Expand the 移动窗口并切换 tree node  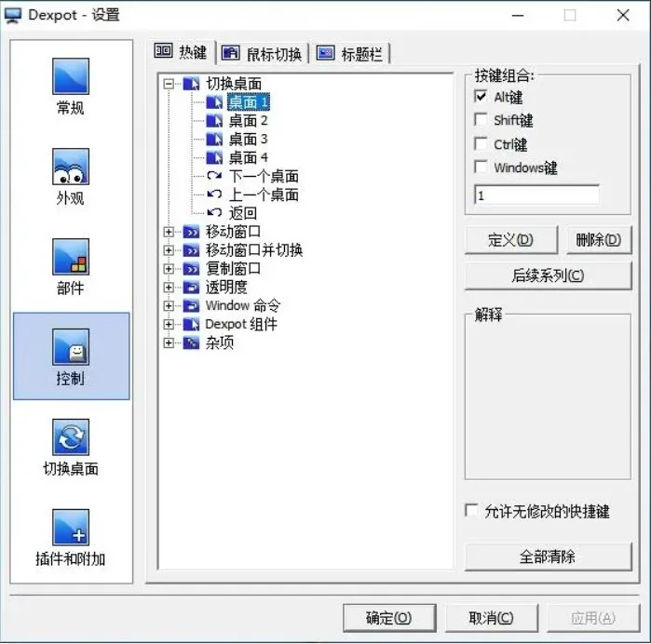coord(169,250)
